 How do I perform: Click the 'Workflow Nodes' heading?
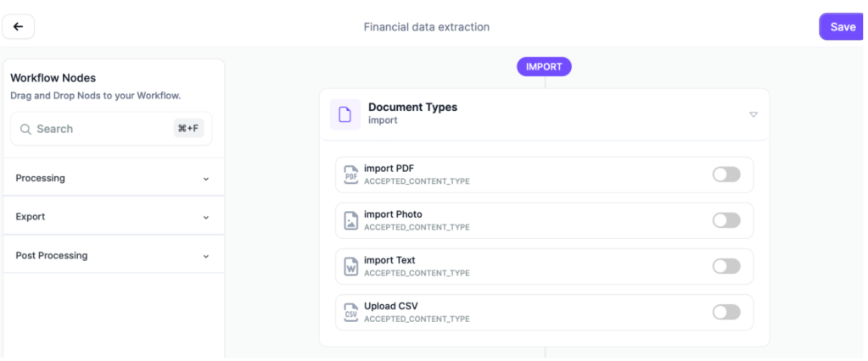53,78
